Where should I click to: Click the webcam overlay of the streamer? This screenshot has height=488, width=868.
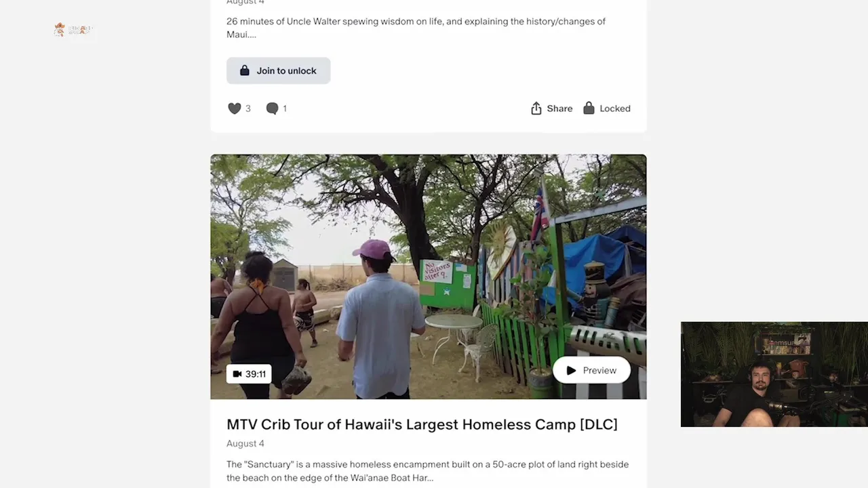tap(774, 374)
